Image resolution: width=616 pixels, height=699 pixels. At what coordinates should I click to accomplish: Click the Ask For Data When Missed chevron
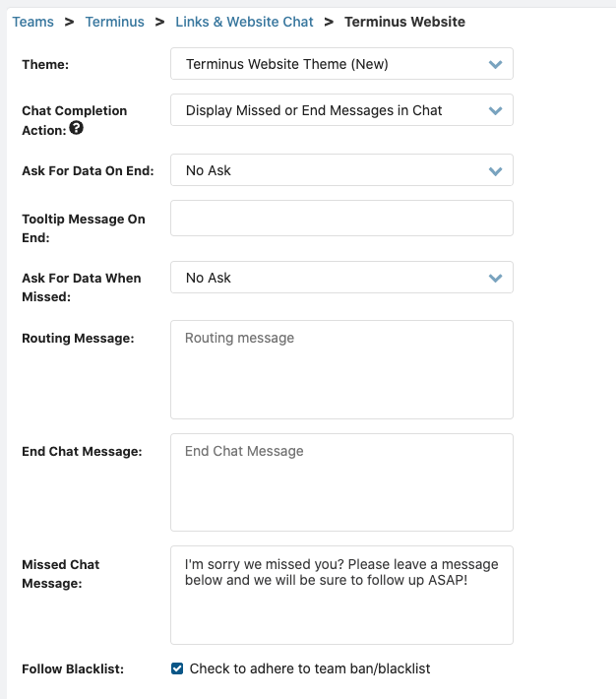(495, 279)
